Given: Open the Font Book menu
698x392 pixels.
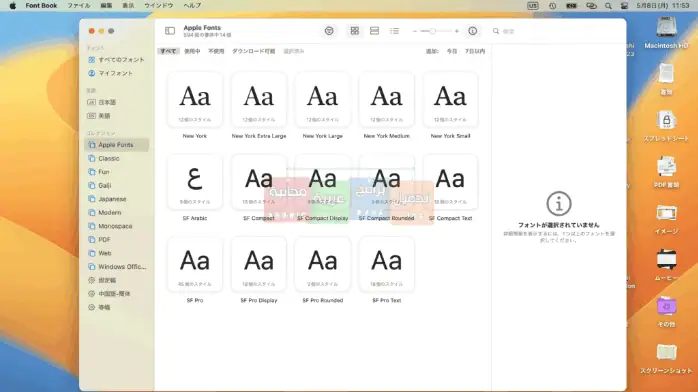Looking at the screenshot, I should (41, 6).
